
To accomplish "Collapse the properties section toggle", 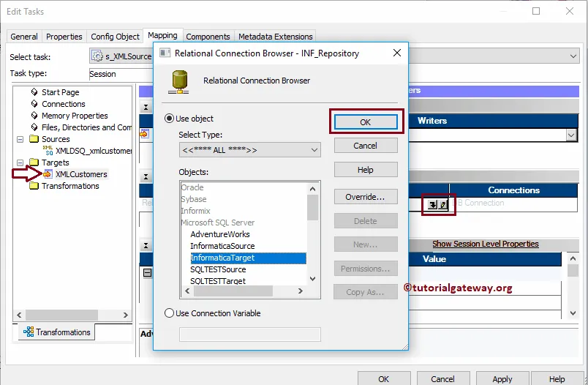I will tap(146, 246).
